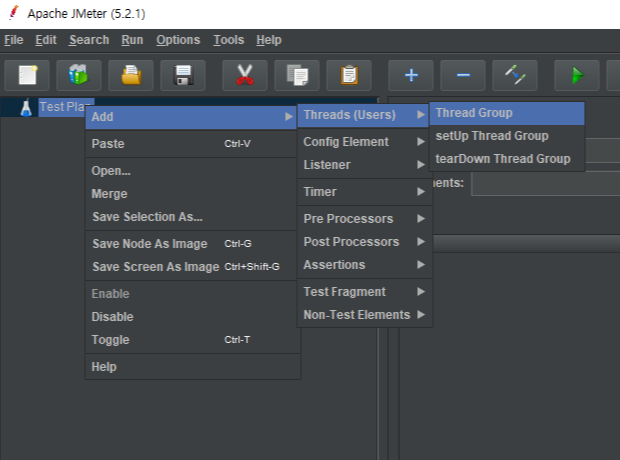The height and width of the screenshot is (460, 620).
Task: Choose Save Selection As...
Action: (191, 217)
